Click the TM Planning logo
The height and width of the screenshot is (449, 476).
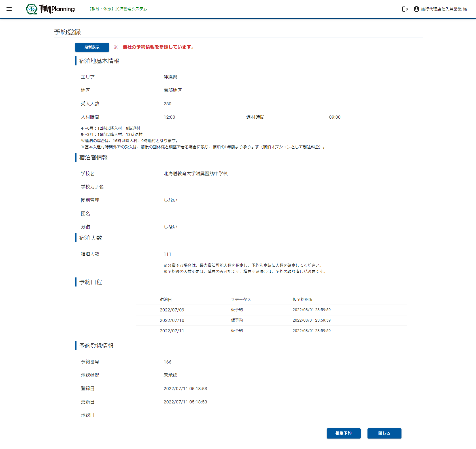tap(50, 9)
